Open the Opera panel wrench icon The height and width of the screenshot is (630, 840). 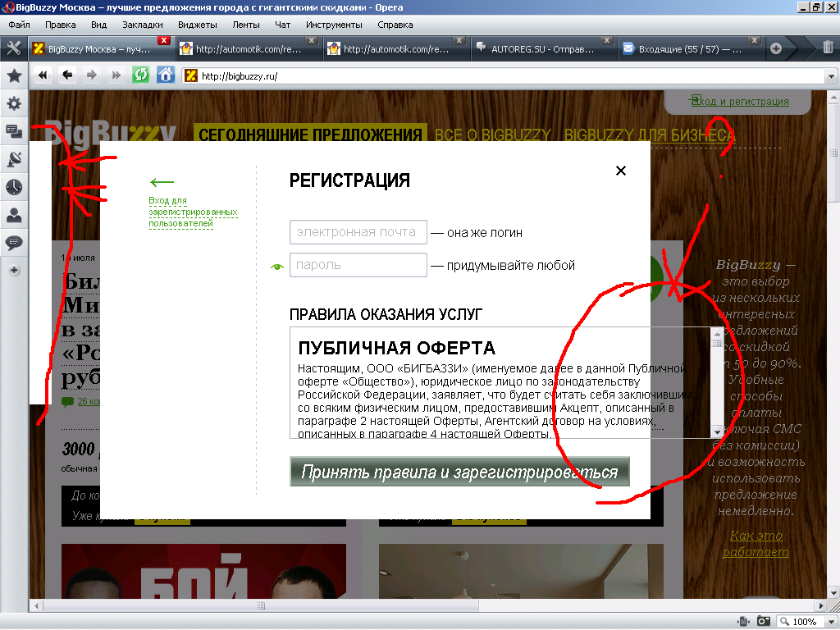[x=14, y=48]
